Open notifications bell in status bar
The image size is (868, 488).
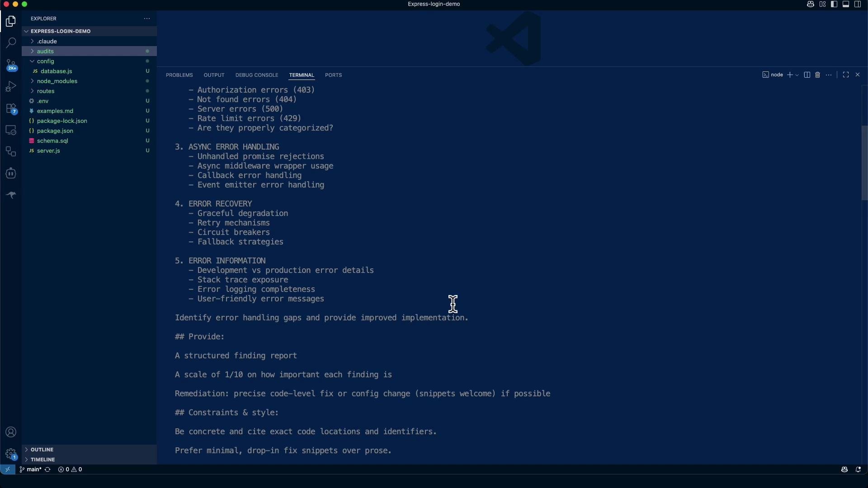858,469
